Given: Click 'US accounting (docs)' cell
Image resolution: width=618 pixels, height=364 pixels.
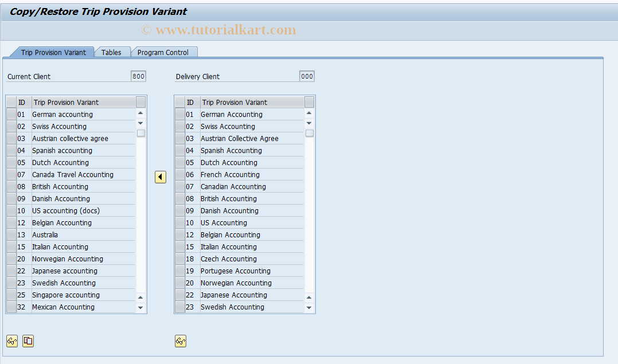Looking at the screenshot, I should (83, 211).
